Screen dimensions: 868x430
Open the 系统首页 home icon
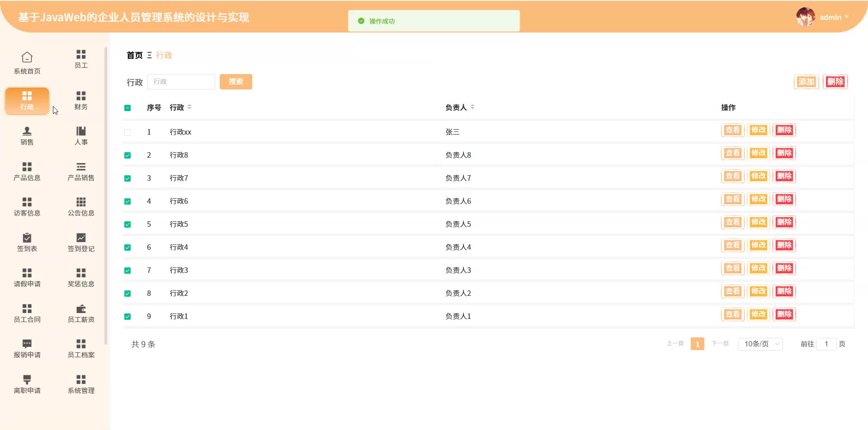coord(27,57)
